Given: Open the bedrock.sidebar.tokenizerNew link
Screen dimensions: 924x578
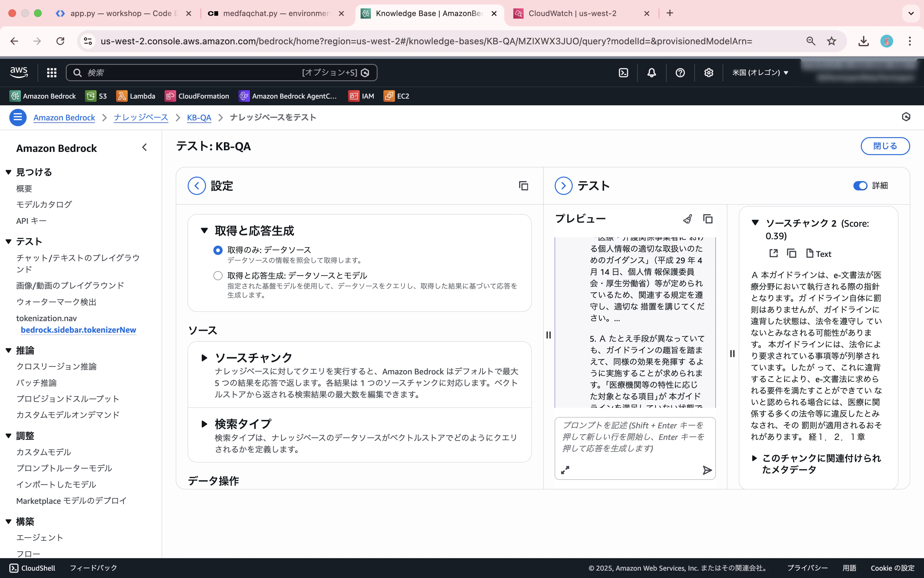Looking at the screenshot, I should pos(78,330).
